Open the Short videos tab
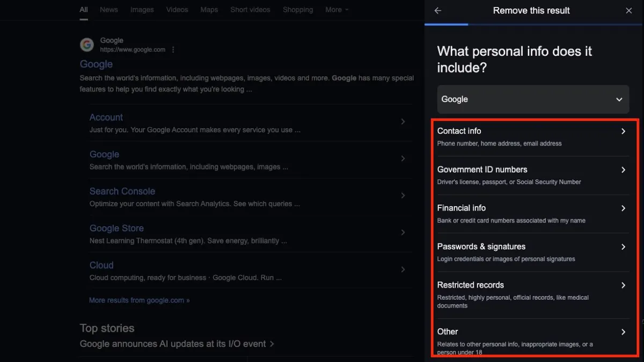This screenshot has width=644, height=362. 251,10
